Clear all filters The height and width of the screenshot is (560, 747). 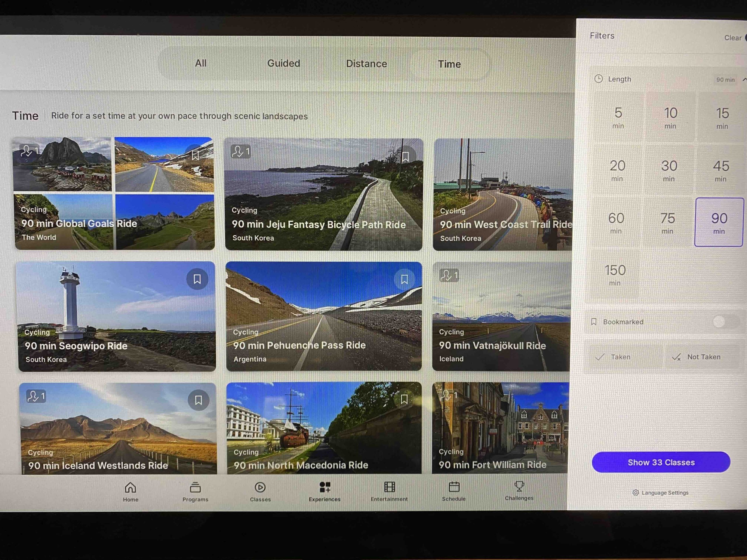733,38
